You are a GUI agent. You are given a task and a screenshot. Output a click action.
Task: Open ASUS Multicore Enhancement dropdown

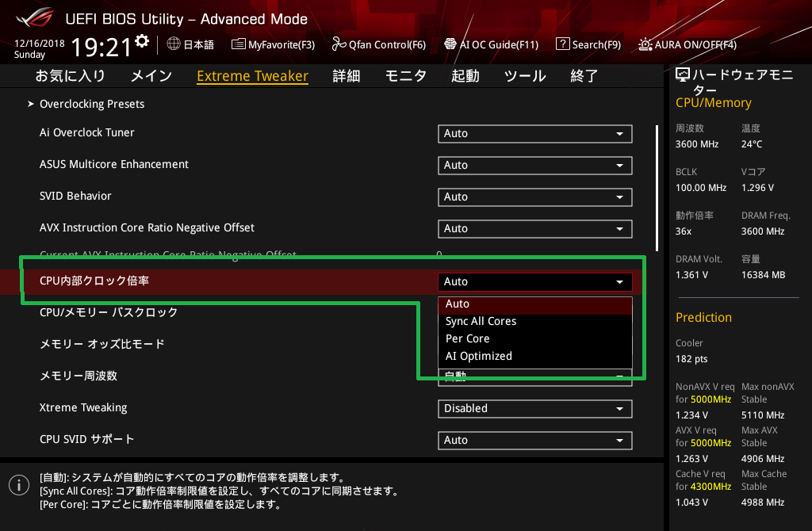535,165
